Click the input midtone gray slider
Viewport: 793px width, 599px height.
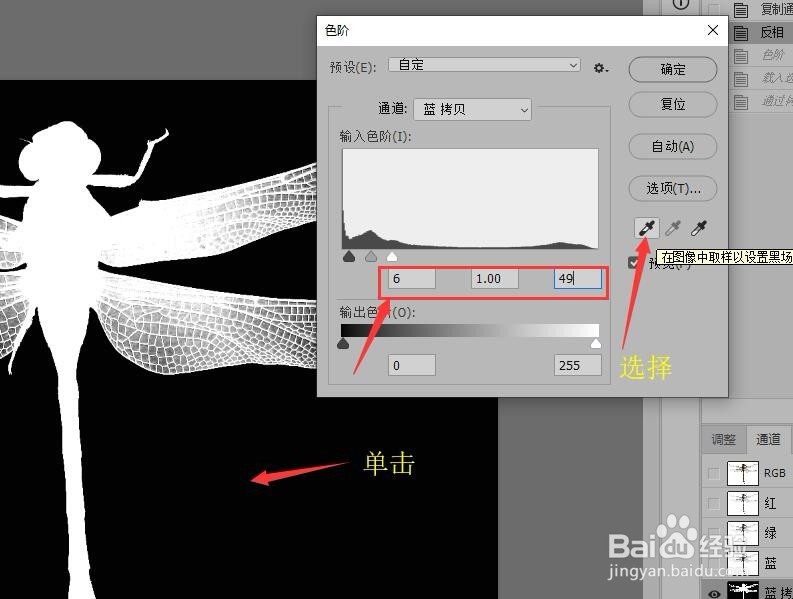371,256
